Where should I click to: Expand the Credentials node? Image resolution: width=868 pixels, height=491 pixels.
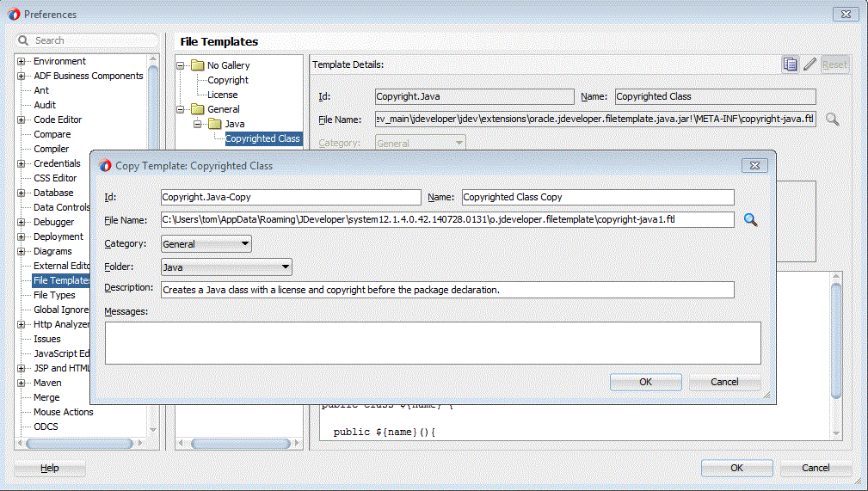pos(21,163)
